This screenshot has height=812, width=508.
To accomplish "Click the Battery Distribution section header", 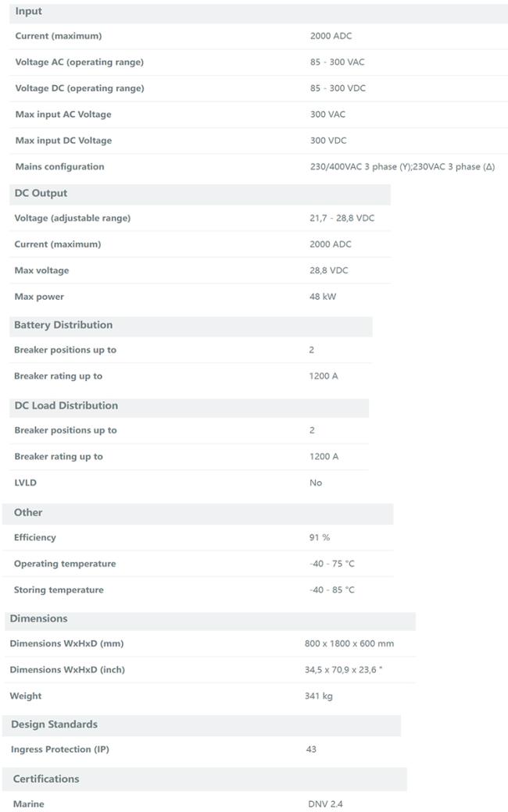I will [x=63, y=325].
